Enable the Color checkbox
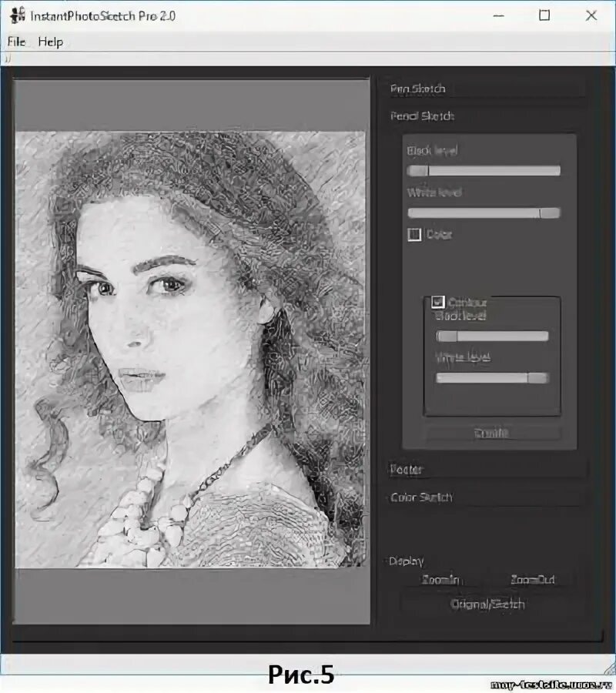 [x=414, y=234]
